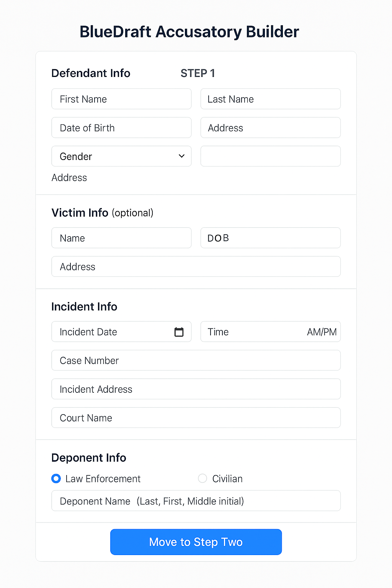Click the Case Number field
This screenshot has width=392, height=588.
(x=196, y=361)
